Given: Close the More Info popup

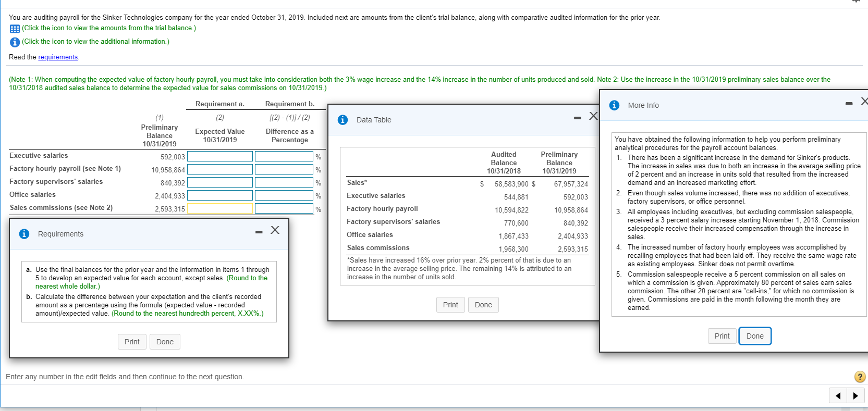Looking at the screenshot, I should (x=864, y=102).
